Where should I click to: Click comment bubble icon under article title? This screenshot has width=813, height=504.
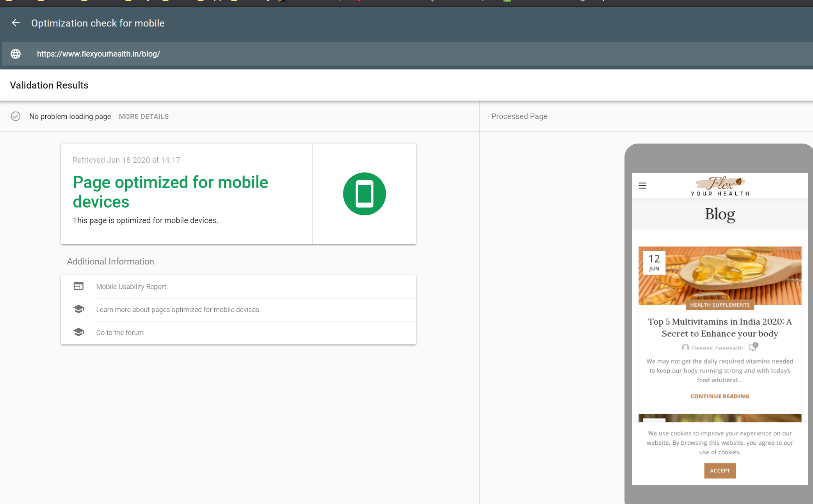tap(753, 347)
